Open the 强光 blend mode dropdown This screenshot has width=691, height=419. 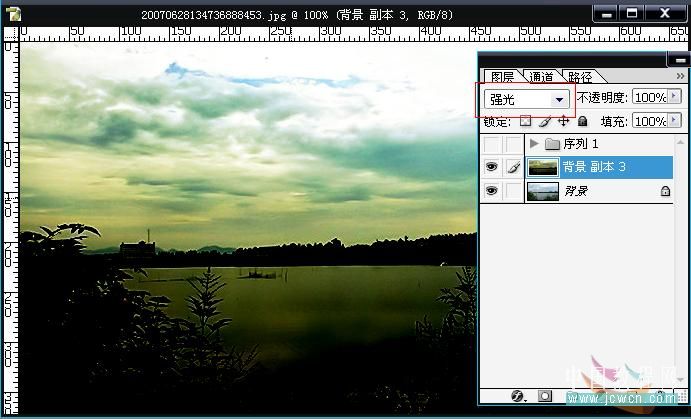(x=527, y=100)
